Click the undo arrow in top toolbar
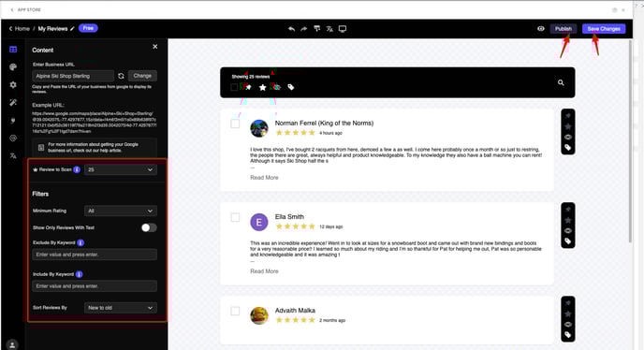The height and width of the screenshot is (350, 644). coord(291,29)
